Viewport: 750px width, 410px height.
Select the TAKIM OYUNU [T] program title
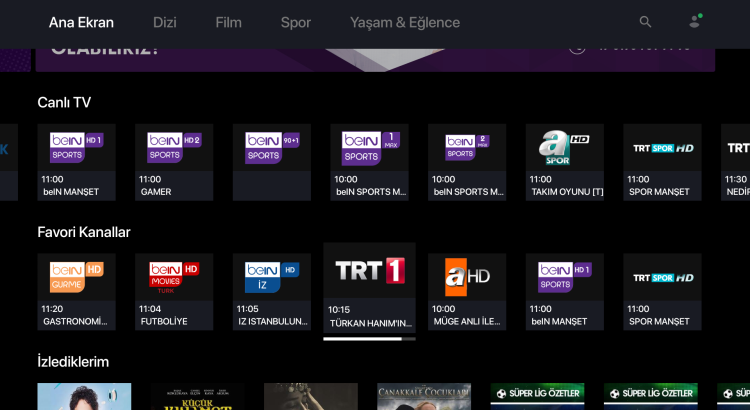tap(567, 192)
